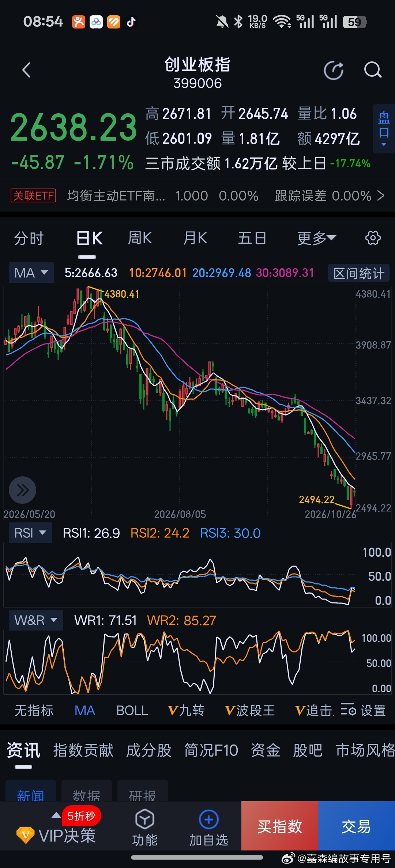This screenshot has width=395, height=868.
Task: Tap the 关联ETF tag
Action: (33, 196)
